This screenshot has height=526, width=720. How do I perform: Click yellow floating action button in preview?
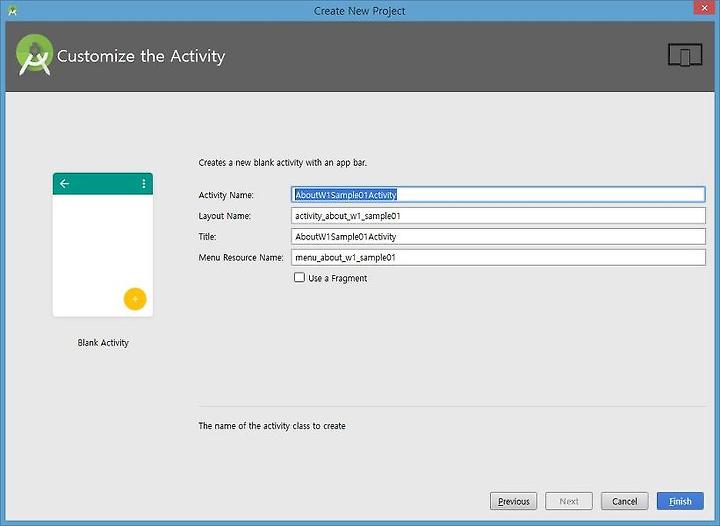(135, 299)
